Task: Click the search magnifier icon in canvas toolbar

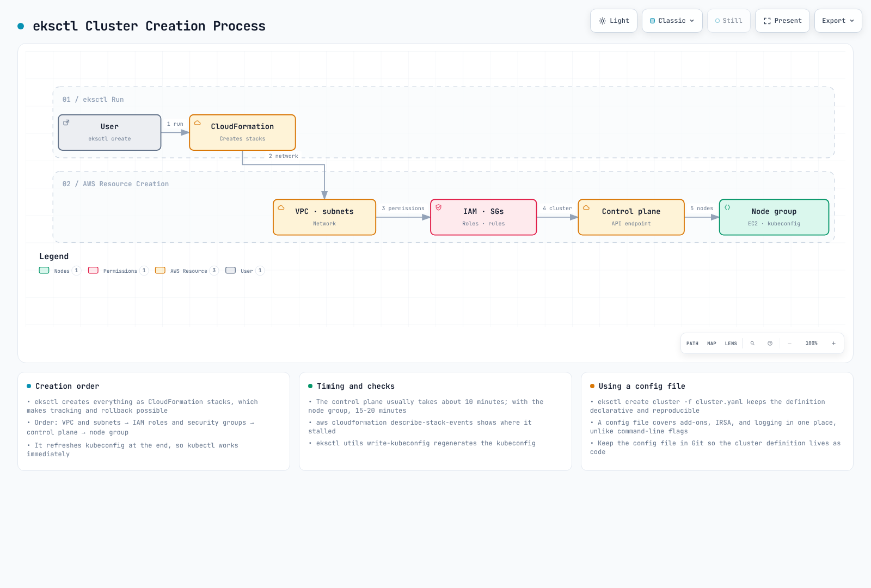Action: click(x=752, y=344)
